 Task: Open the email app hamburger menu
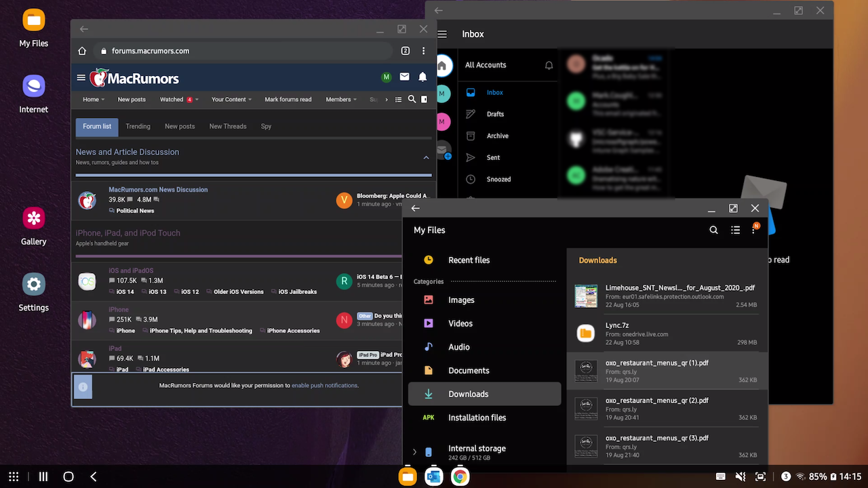[x=442, y=34]
